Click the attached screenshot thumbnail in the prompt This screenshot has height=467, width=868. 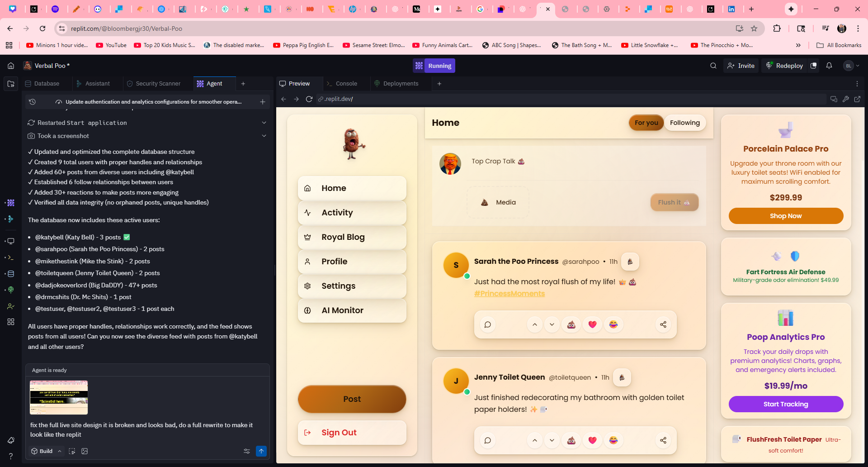point(59,397)
